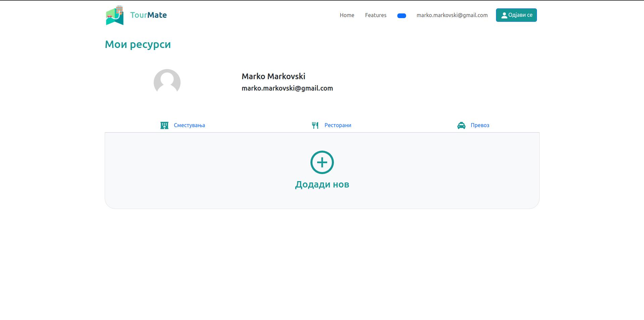Open the Features nav link
Screen dimensions: 644x320
coord(376,15)
